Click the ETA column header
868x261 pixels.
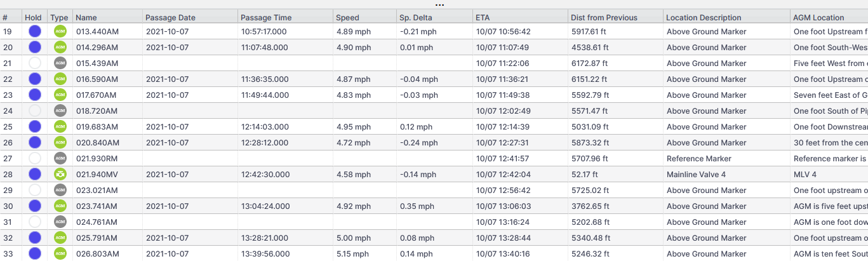point(483,18)
